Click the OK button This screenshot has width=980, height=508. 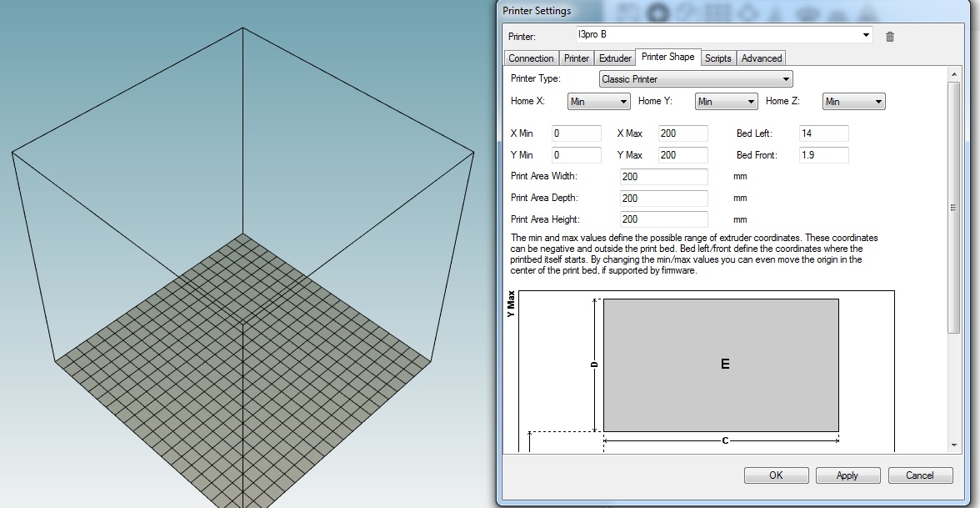click(x=777, y=475)
